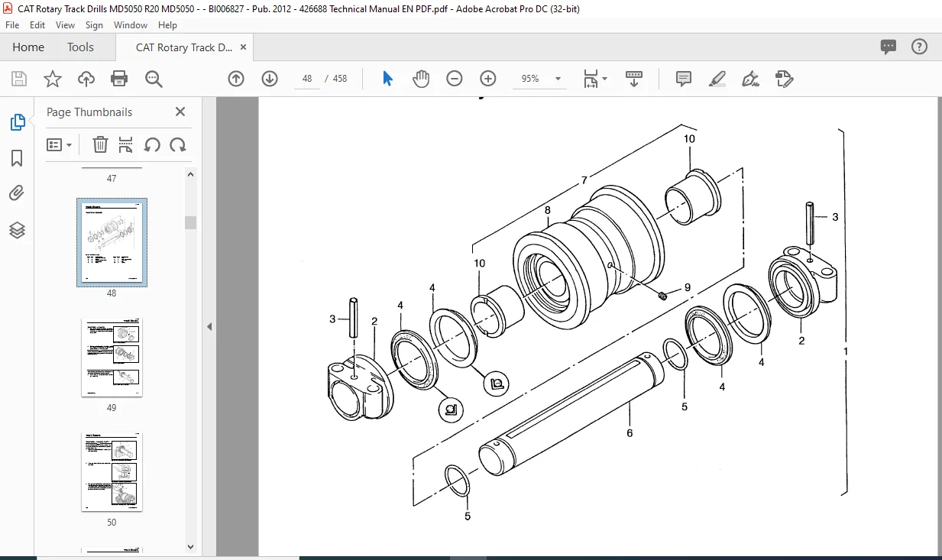Select page 48 thumbnail

(x=112, y=242)
